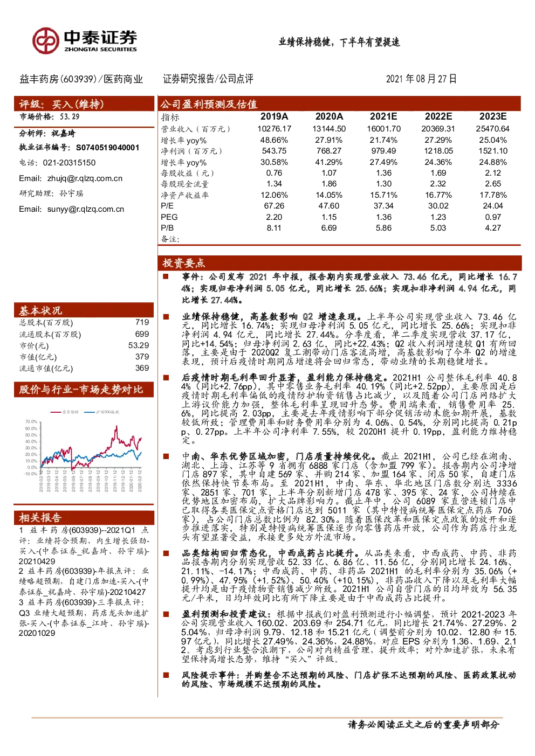Select 总股本(百万股) value 719
This screenshot has width=535, height=756.
(x=142, y=322)
